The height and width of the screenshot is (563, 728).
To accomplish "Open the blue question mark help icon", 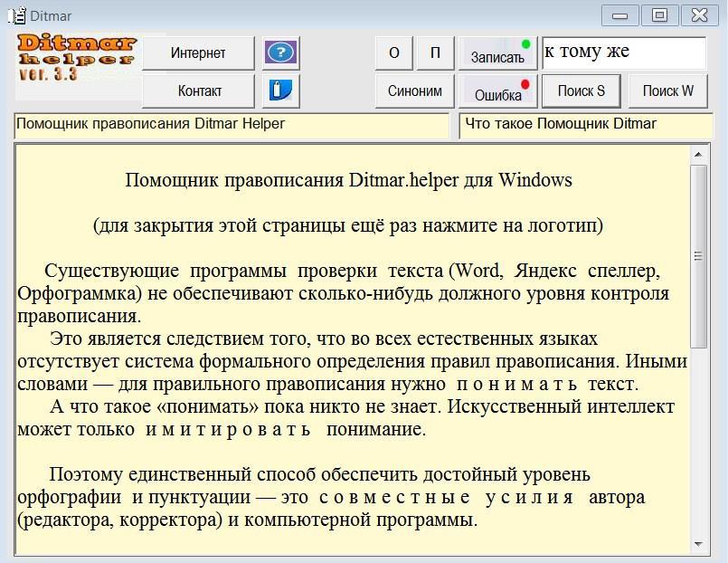I will [x=280, y=53].
